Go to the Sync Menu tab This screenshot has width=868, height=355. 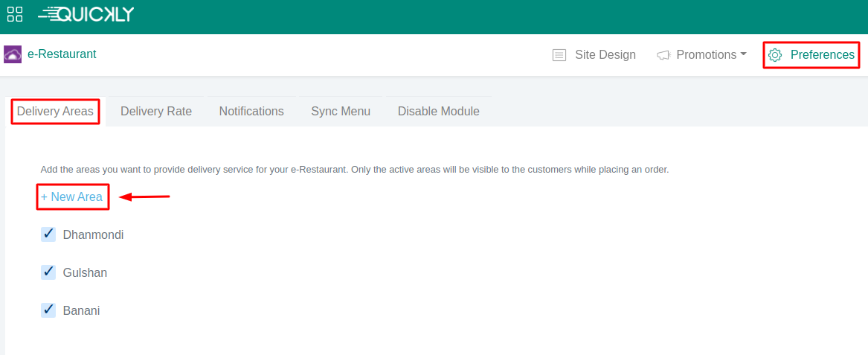(x=341, y=111)
